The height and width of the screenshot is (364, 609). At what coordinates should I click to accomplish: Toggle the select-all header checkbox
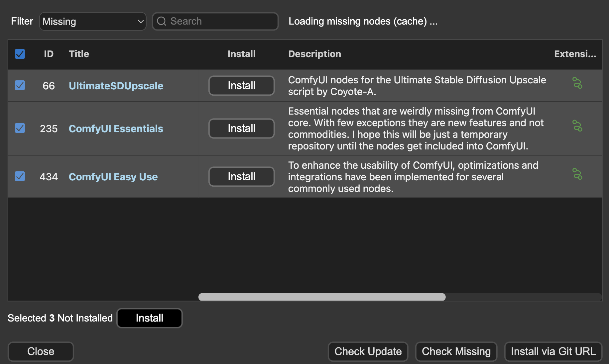(x=20, y=54)
